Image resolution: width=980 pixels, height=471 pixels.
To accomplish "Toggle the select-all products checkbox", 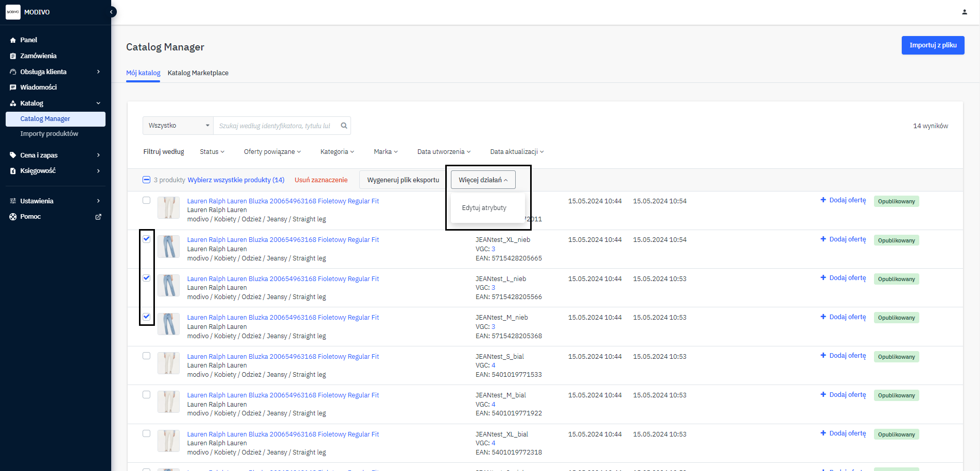I will tap(146, 180).
